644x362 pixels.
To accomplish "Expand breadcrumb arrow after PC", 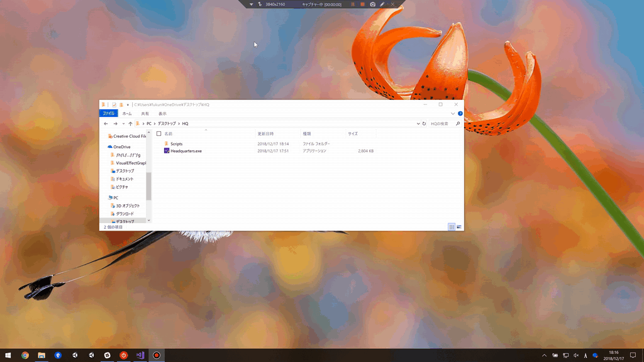I will point(155,124).
